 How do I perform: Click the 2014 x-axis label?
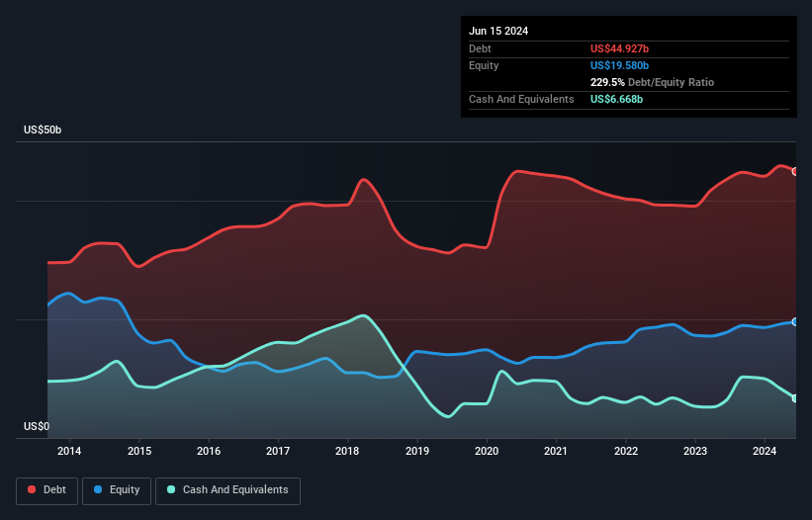click(x=69, y=451)
